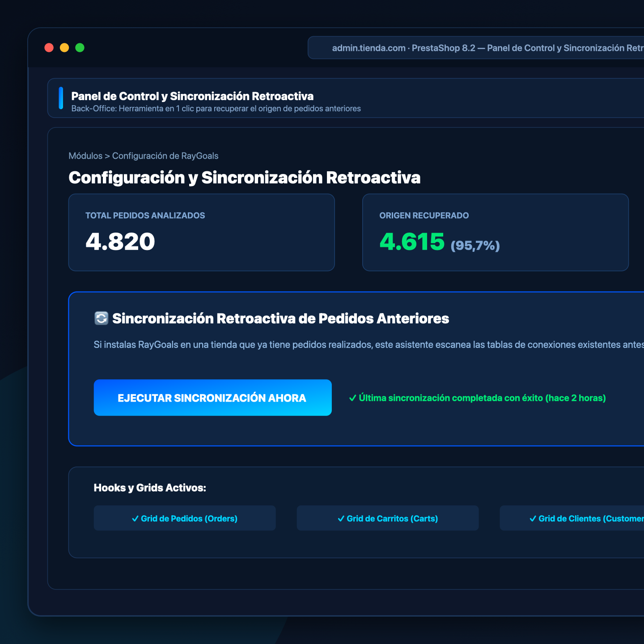The image size is (644, 644).
Task: Click the yellow minimize window dot
Action: click(x=64, y=48)
